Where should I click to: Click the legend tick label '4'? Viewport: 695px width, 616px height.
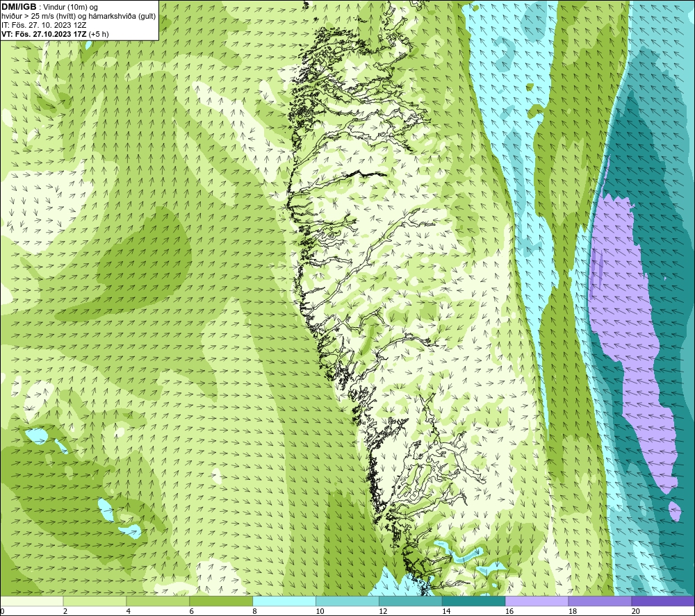(129, 612)
